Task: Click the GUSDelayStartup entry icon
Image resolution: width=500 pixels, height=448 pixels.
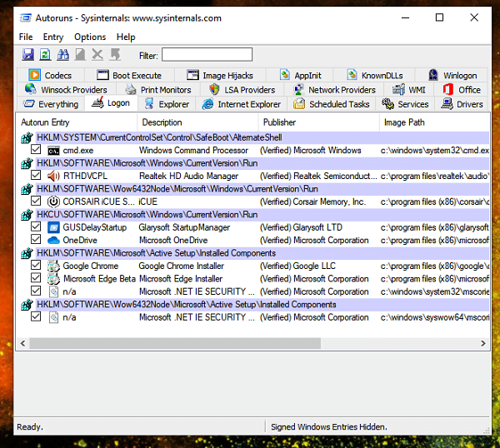Action: point(53,227)
